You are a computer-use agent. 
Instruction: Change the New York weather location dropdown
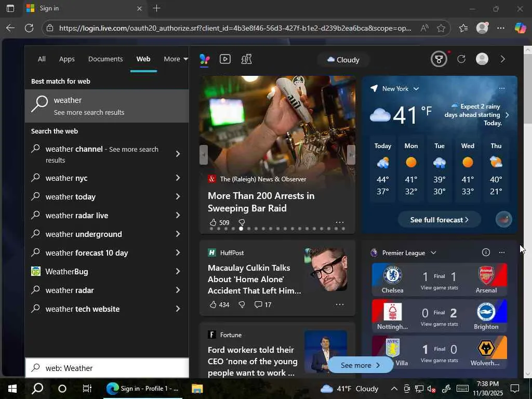pos(401,88)
